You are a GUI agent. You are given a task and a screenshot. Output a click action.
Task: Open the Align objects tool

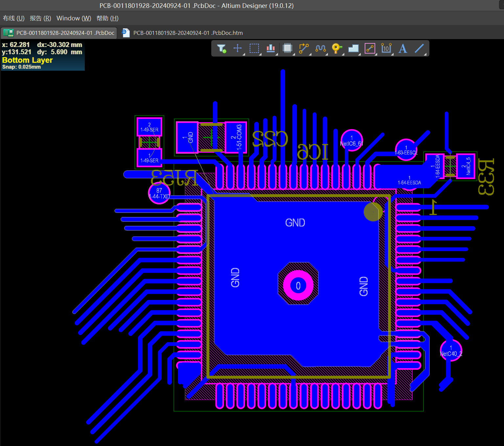point(271,49)
